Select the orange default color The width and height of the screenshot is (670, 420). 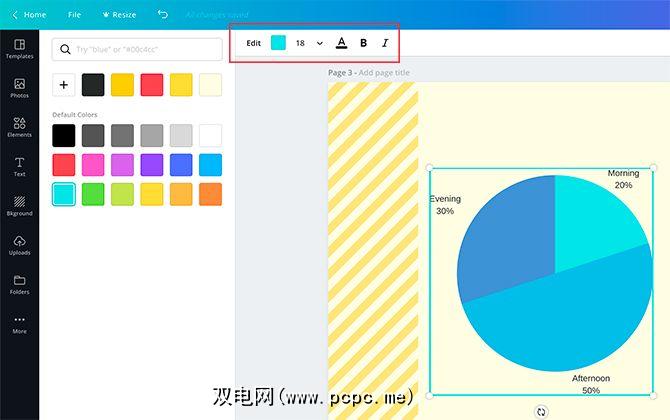pos(210,194)
